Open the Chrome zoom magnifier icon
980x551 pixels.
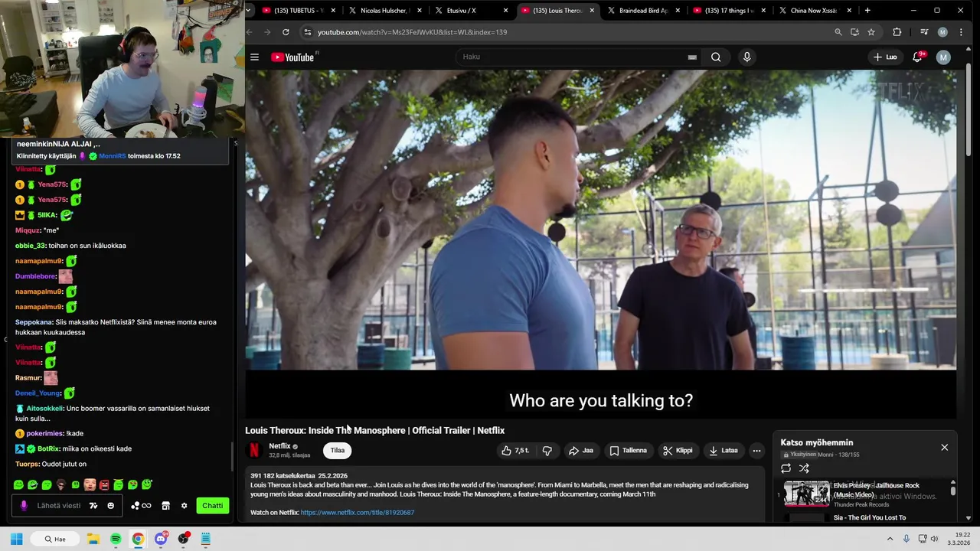(x=838, y=32)
